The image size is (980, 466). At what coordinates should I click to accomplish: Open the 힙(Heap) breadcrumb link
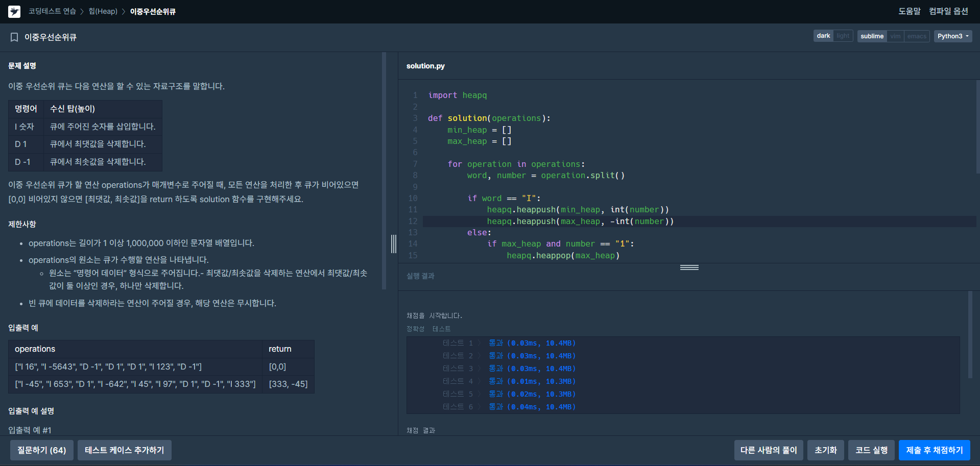[103, 11]
